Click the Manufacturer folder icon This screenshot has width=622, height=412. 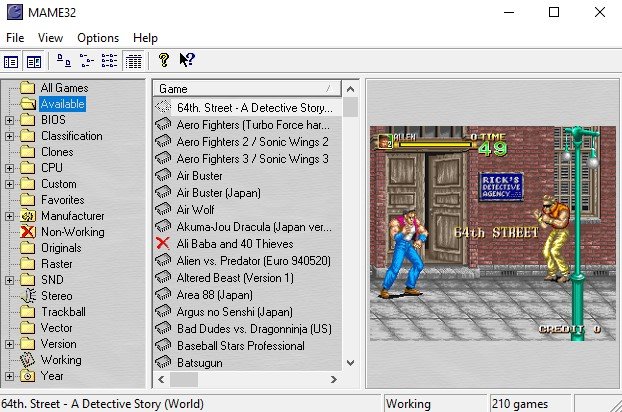pos(28,216)
